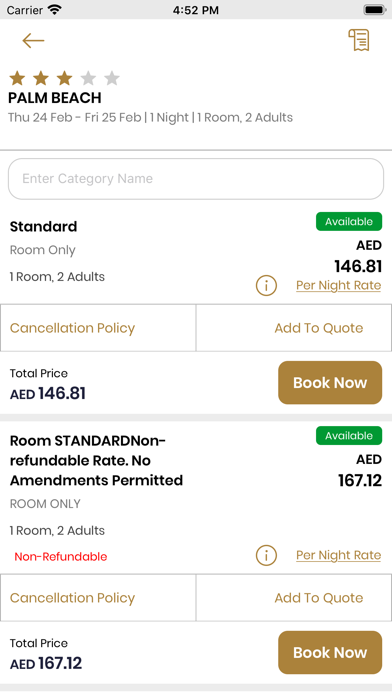The width and height of the screenshot is (392, 696).
Task: Tap the first gold rating star
Action: [17, 79]
